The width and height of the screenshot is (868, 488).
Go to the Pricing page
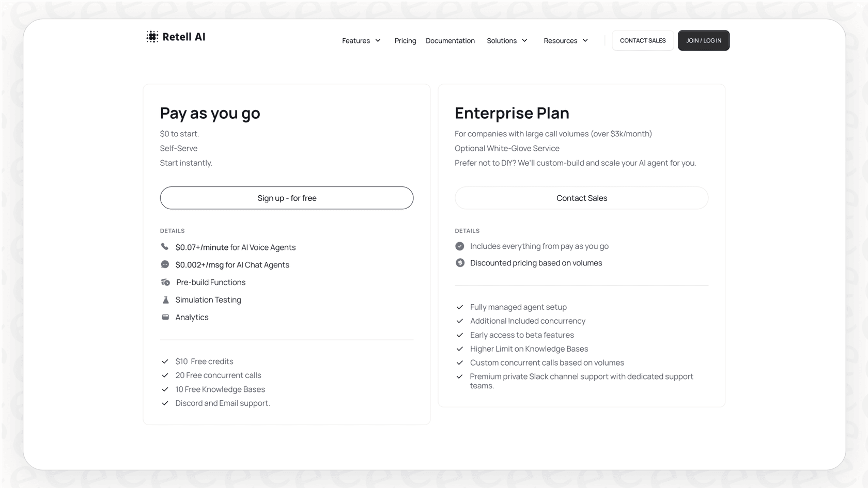(x=405, y=41)
